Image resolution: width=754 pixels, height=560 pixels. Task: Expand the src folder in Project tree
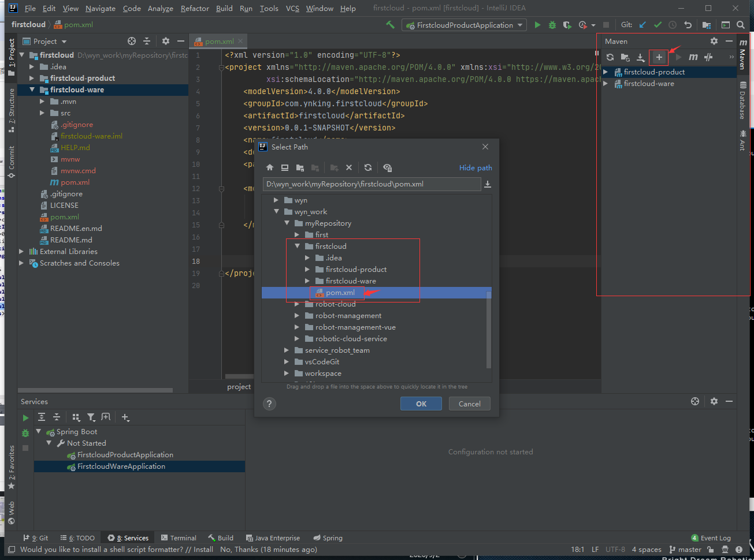[x=42, y=113]
